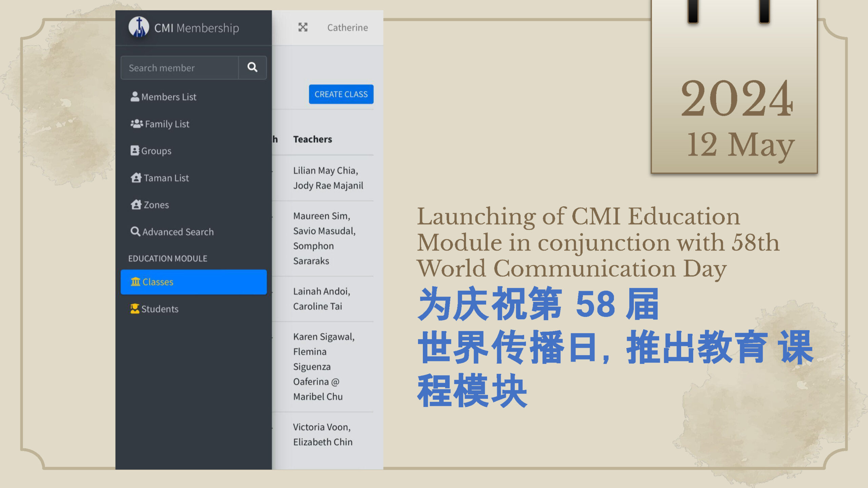This screenshot has height=488, width=868.
Task: Click the Groups contact-book icon
Action: click(135, 150)
